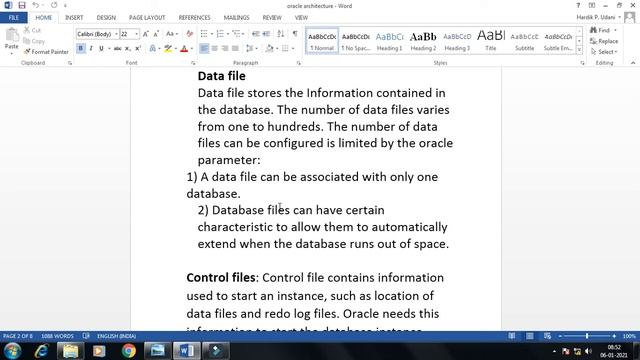Apply Heading 1 style

click(389, 40)
